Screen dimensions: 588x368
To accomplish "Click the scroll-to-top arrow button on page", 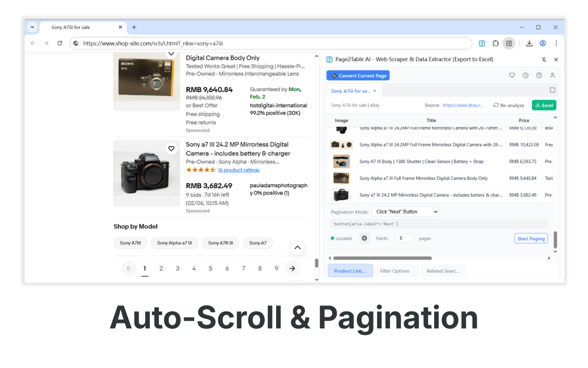I will pos(297,247).
